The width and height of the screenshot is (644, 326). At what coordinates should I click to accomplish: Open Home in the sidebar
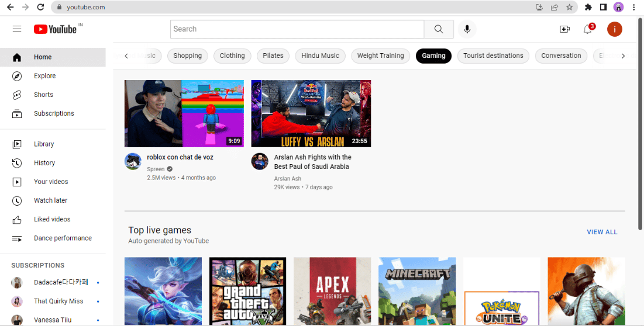pos(53,57)
